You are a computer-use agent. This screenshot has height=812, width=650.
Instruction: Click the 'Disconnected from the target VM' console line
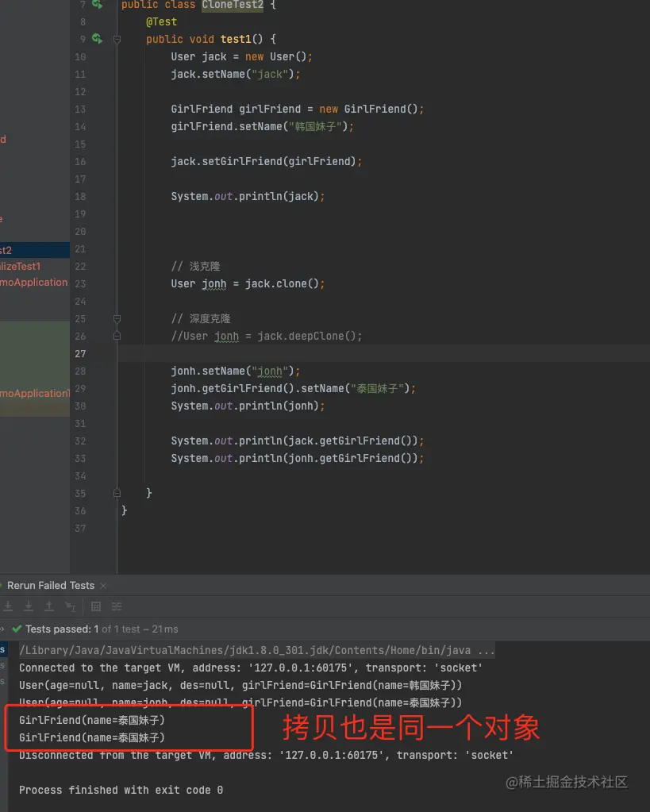pos(266,755)
